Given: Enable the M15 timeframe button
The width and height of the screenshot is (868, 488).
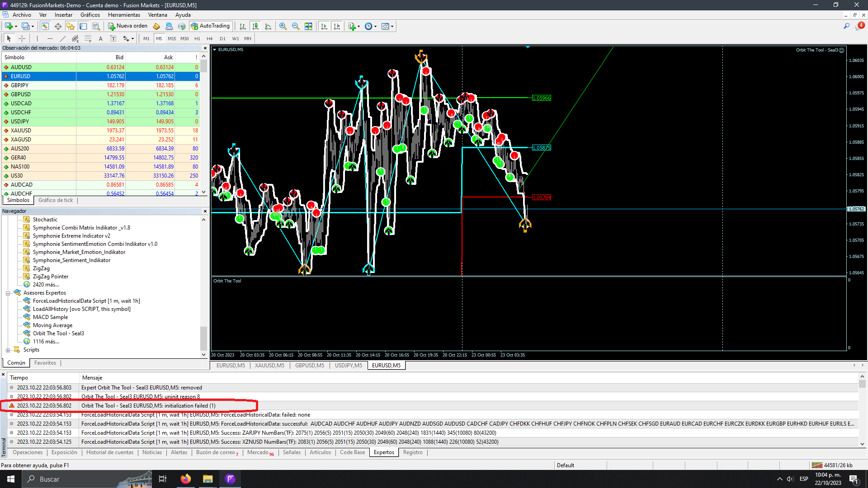Looking at the screenshot, I should 172,39.
